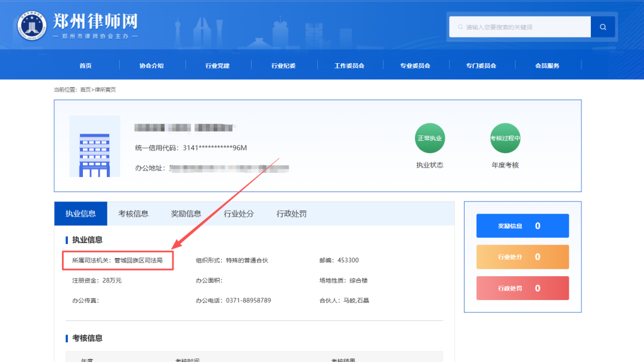The width and height of the screenshot is (644, 362).
Task: Click 场地性质: 综合楼 text
Action: point(343,281)
